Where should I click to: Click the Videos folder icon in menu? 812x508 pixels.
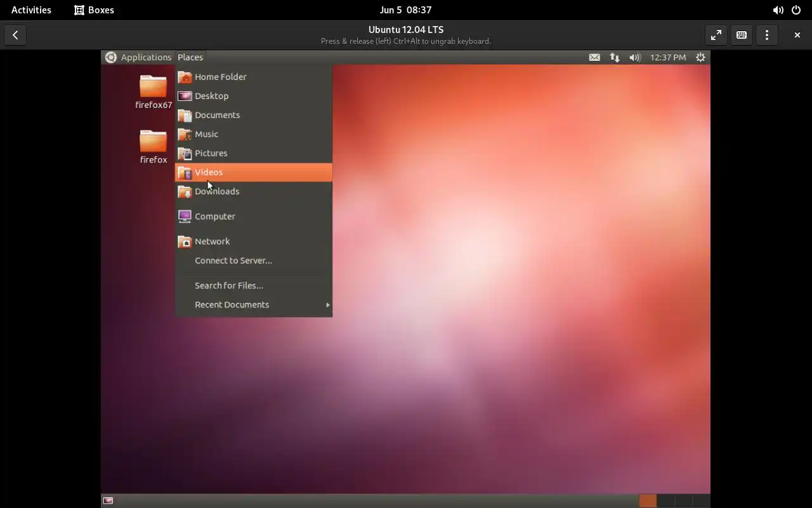185,172
